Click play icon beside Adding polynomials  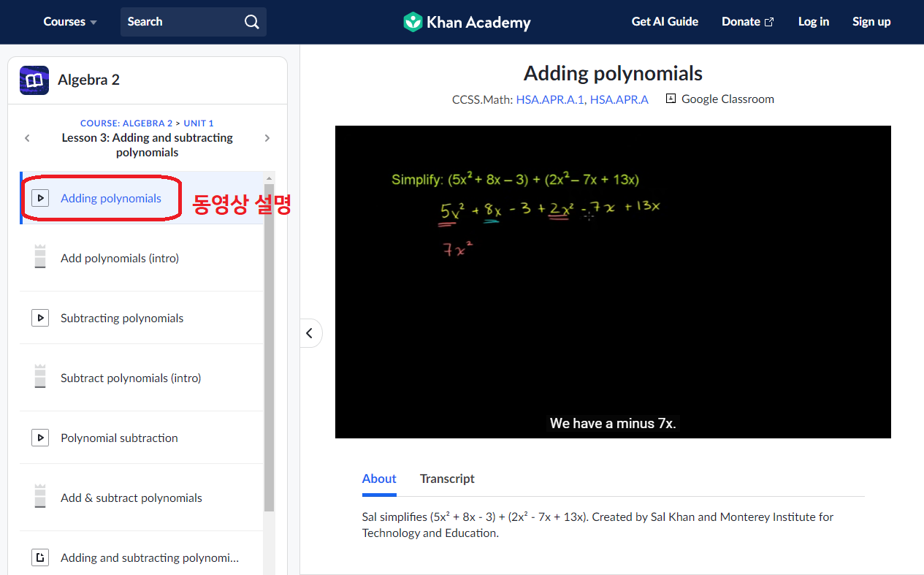(40, 198)
